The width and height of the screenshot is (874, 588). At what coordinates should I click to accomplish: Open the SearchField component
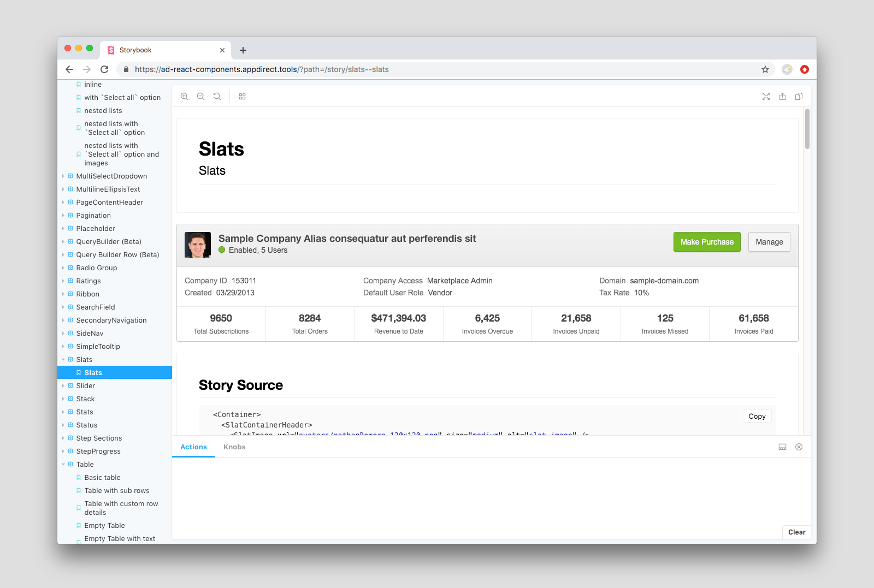point(96,307)
